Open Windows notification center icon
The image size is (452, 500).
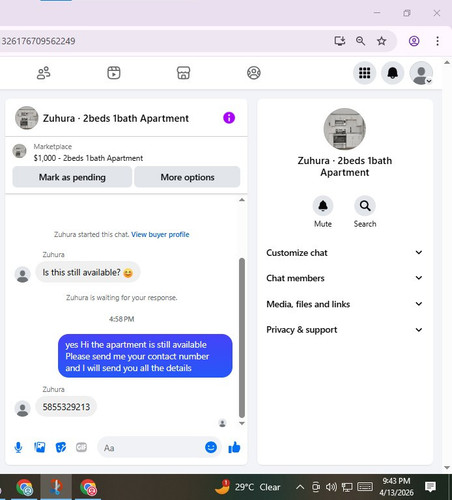tap(430, 487)
